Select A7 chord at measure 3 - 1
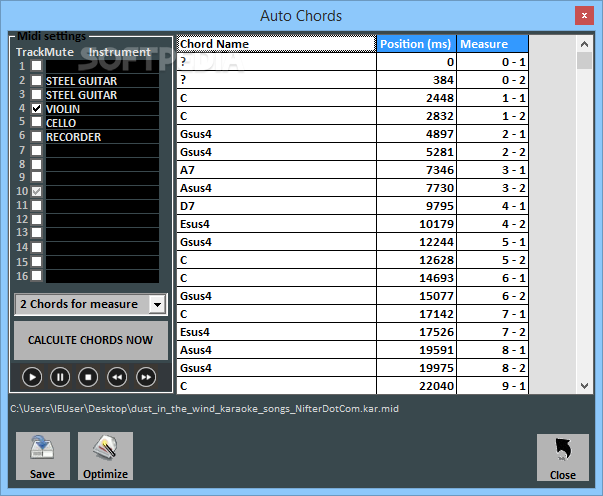Viewport: 603px width, 496px height. [276, 170]
